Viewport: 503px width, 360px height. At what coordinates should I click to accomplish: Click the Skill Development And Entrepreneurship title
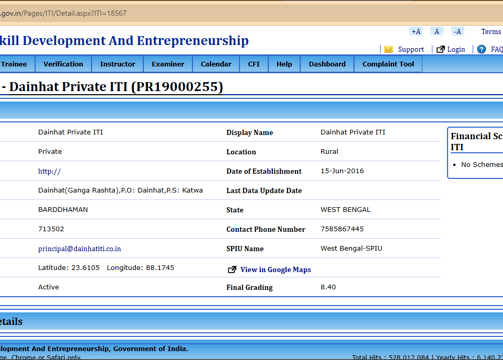[x=124, y=41]
